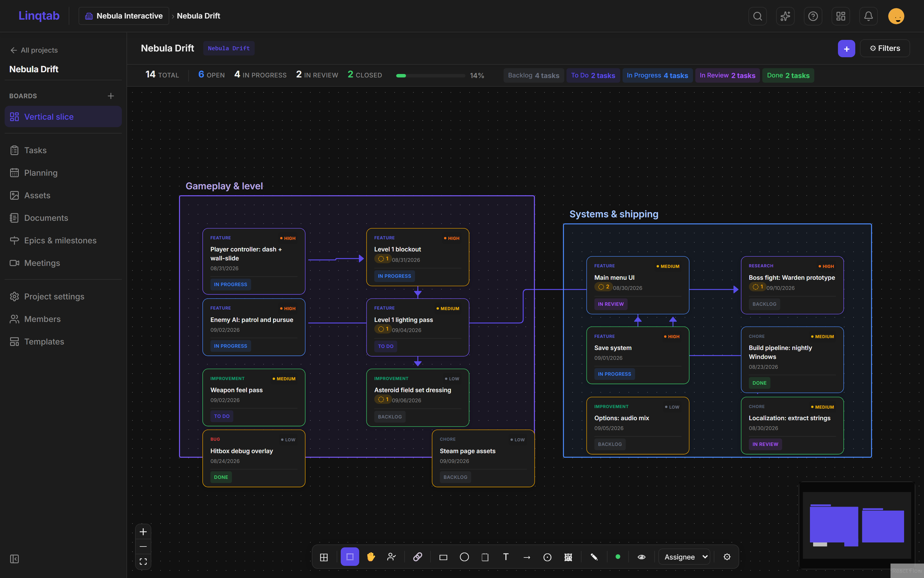Open the search icon in top bar
924x578 pixels.
pyautogui.click(x=757, y=16)
